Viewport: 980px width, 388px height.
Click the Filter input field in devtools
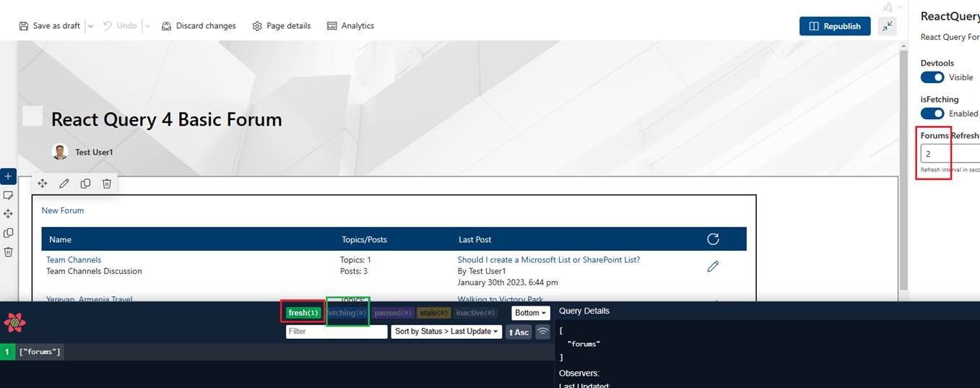(x=337, y=332)
